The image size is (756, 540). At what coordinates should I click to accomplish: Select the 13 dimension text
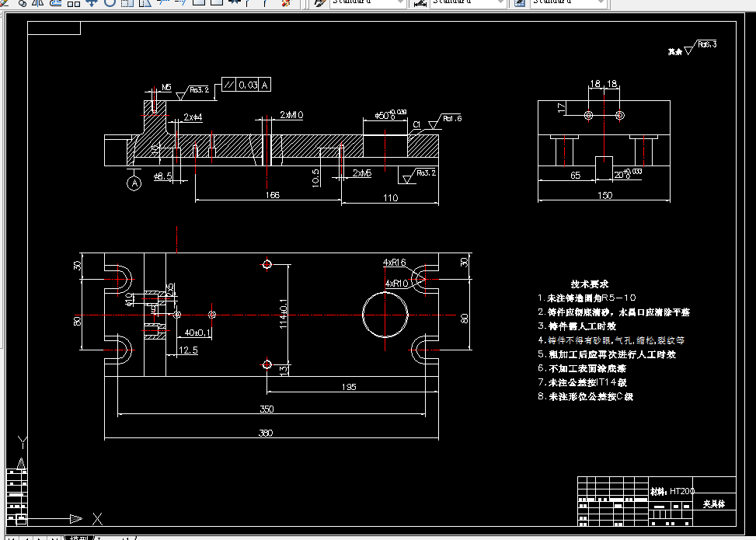click(284, 370)
